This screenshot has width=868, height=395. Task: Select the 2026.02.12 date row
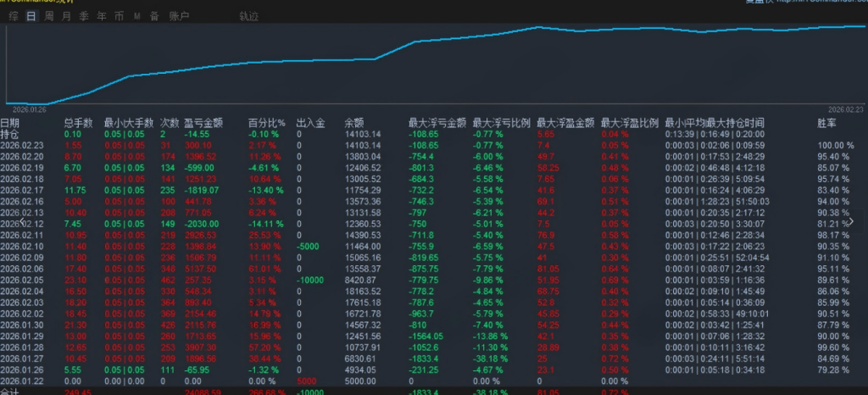[22, 224]
